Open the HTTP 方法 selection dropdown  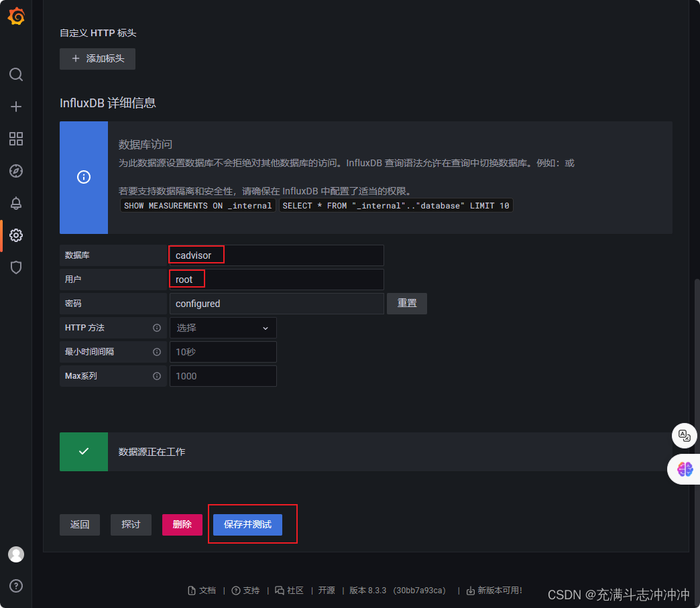(223, 328)
